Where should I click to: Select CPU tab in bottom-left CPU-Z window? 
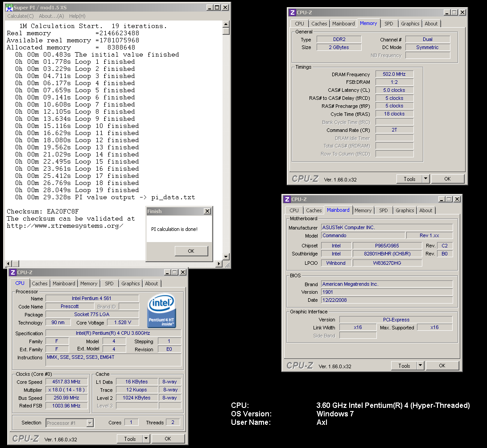point(20,283)
